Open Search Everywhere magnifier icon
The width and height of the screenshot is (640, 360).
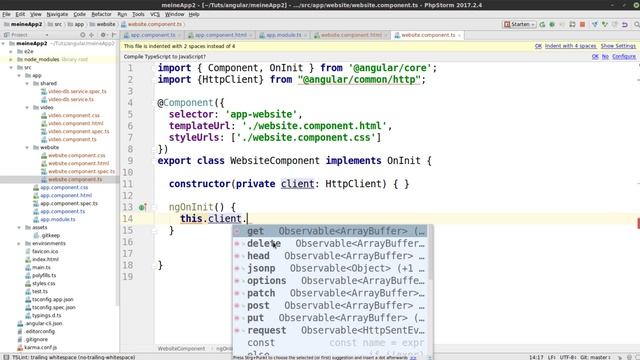click(637, 24)
